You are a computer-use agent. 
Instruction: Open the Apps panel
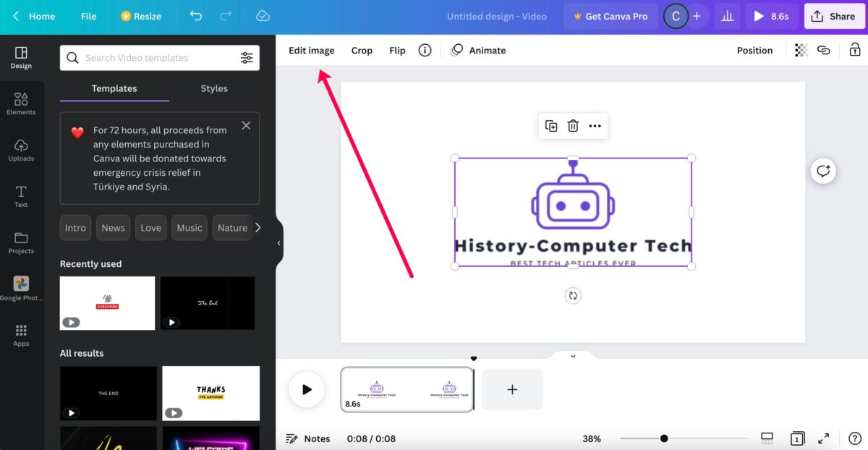(21, 335)
